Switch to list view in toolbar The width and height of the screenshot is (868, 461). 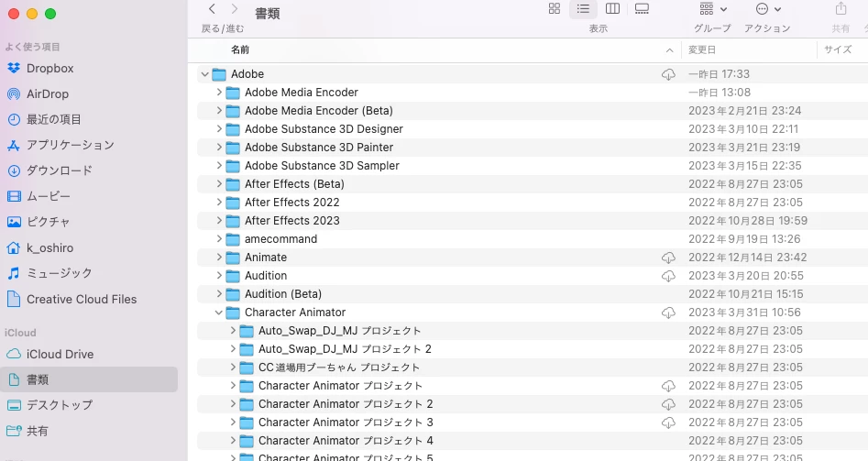583,8
